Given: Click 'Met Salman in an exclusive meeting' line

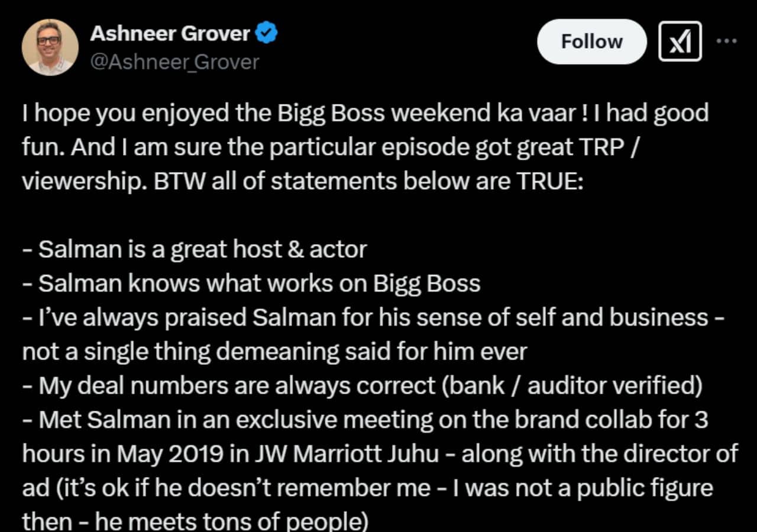Looking at the screenshot, I should (365, 420).
